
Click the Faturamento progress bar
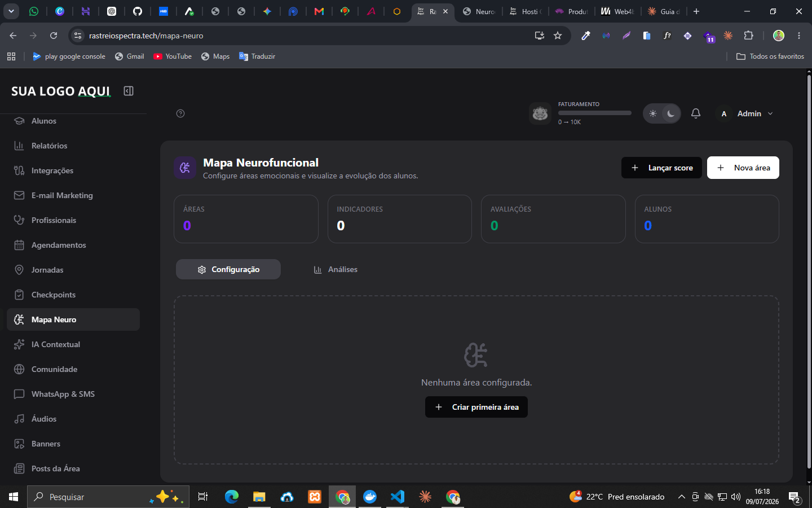pyautogui.click(x=595, y=113)
